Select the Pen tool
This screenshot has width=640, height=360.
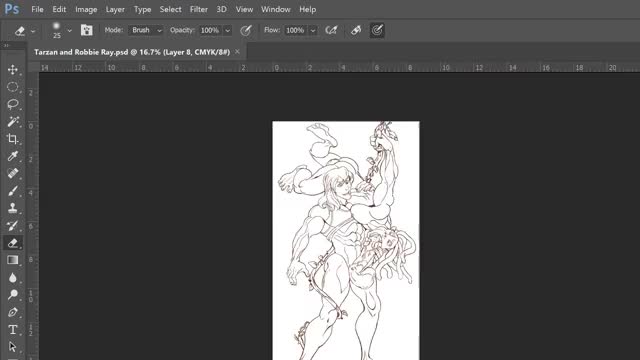(x=13, y=312)
